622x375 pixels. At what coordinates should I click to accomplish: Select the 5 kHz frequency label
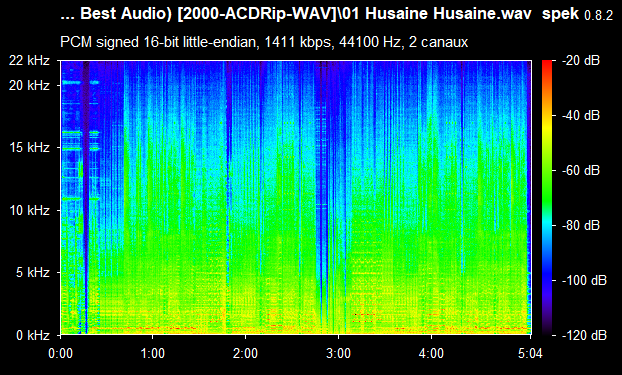click(x=33, y=273)
